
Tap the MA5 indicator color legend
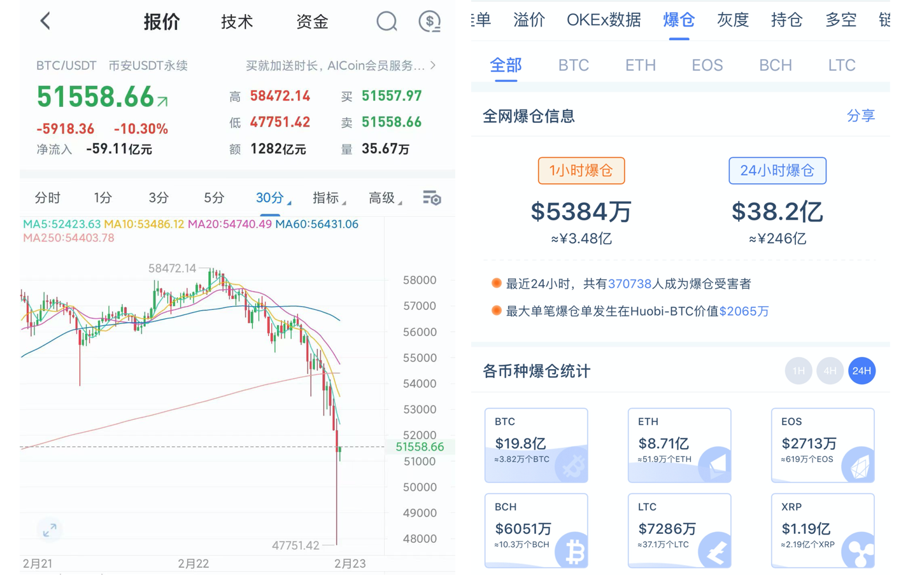(62, 224)
